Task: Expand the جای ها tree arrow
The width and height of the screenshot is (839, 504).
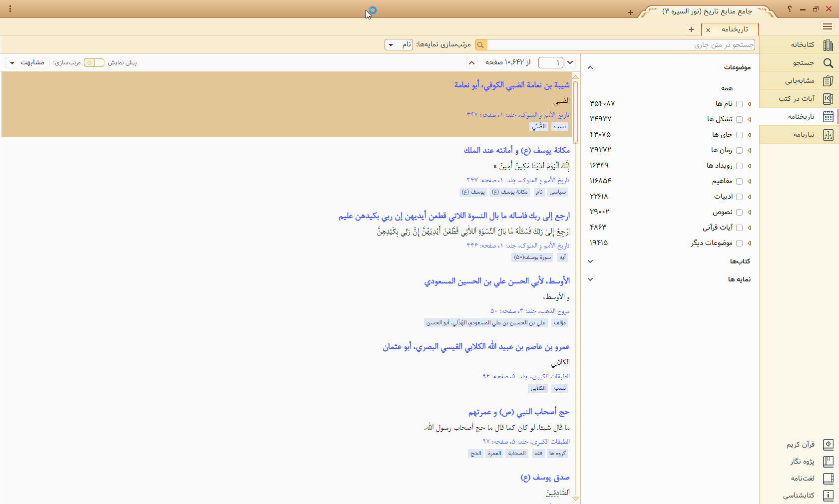Action: (x=749, y=135)
